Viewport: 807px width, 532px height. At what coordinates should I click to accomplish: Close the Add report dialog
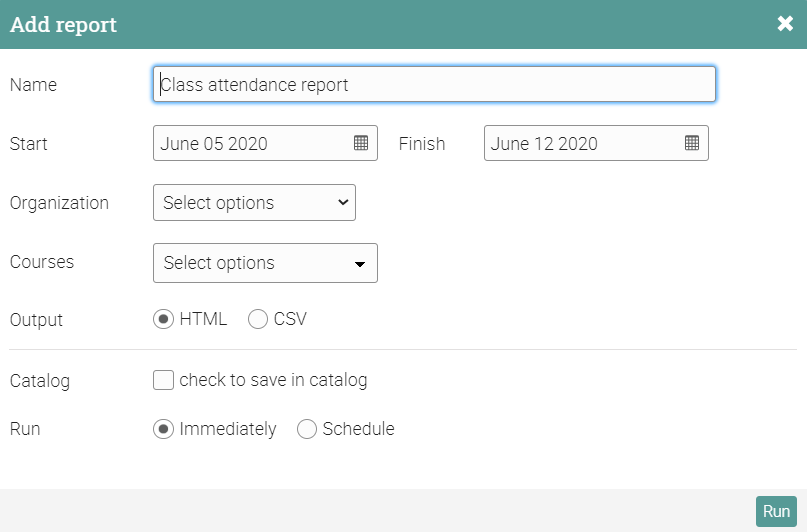[785, 24]
